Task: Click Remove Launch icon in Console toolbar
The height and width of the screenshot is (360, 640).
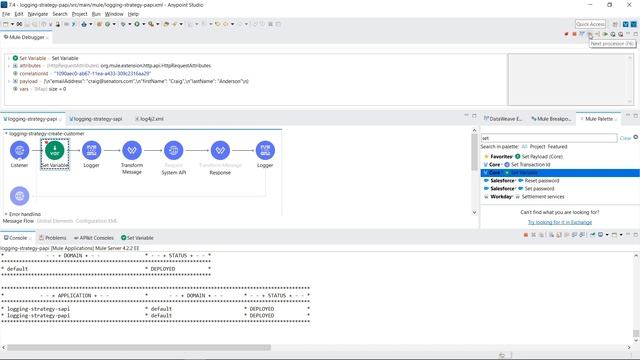Action: (x=533, y=235)
